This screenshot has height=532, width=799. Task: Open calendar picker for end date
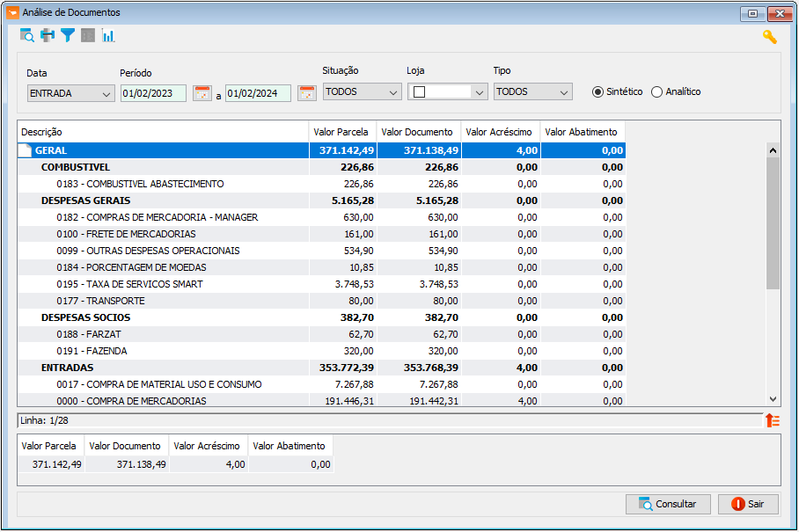pyautogui.click(x=307, y=93)
